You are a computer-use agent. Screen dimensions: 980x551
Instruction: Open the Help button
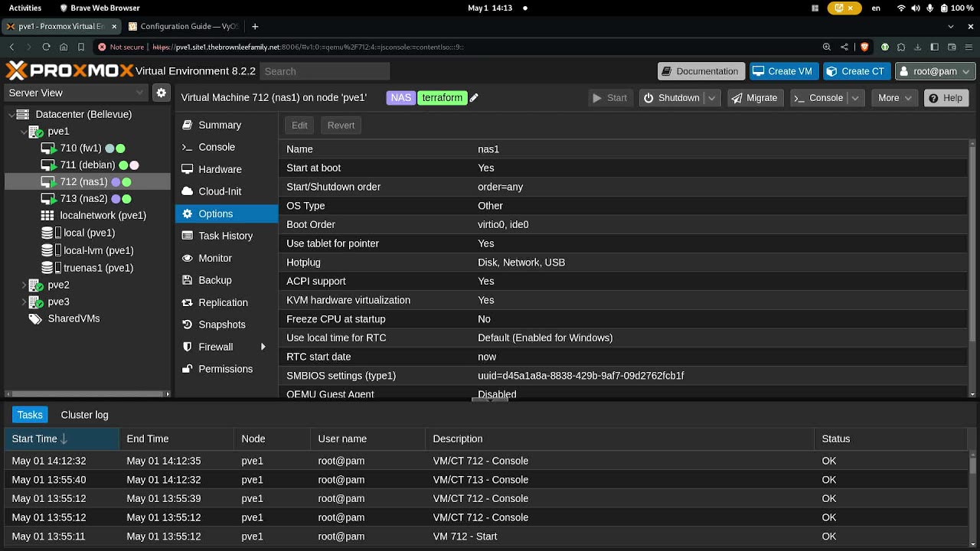pyautogui.click(x=945, y=98)
